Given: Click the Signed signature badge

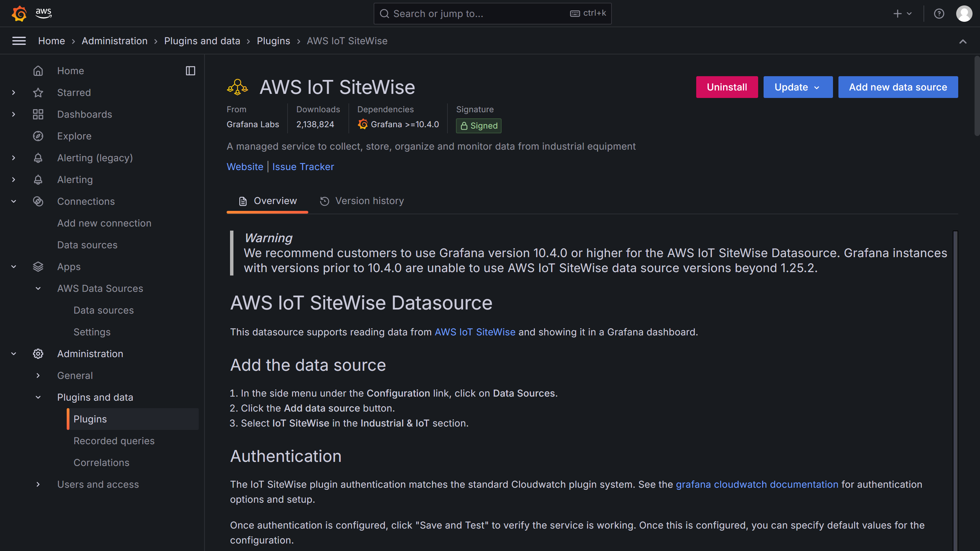Looking at the screenshot, I should (478, 126).
